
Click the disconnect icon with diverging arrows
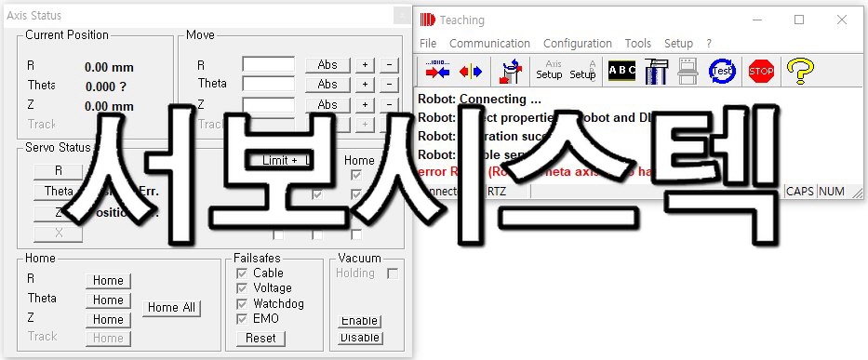coord(471,72)
